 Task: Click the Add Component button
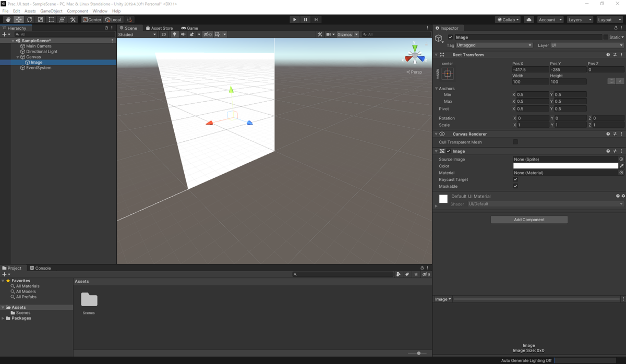pyautogui.click(x=529, y=220)
